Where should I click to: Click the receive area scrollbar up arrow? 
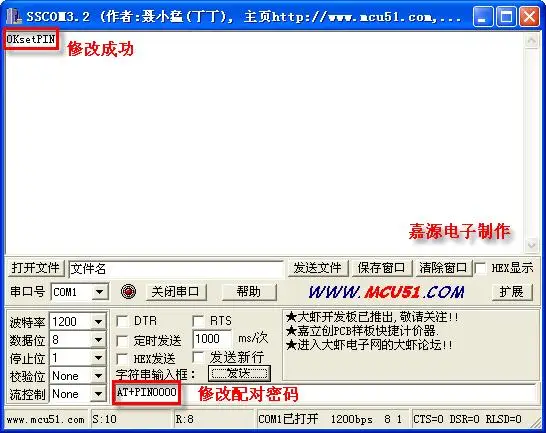tap(532, 41)
